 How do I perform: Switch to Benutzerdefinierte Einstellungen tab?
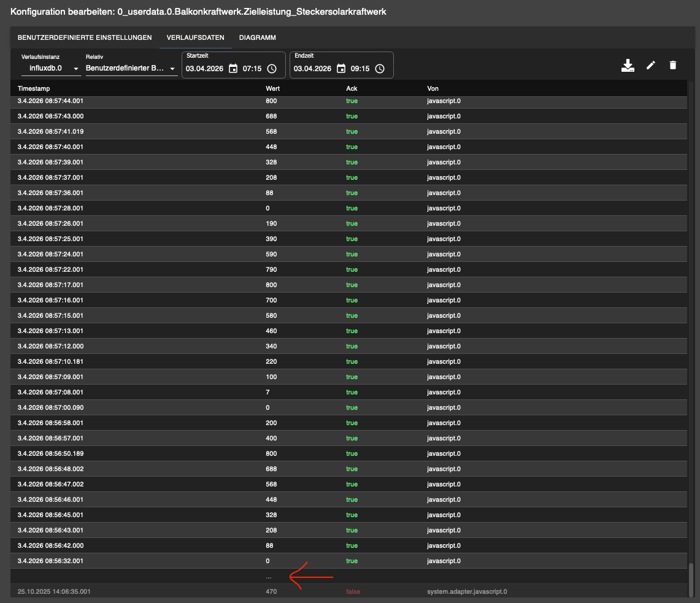point(85,37)
